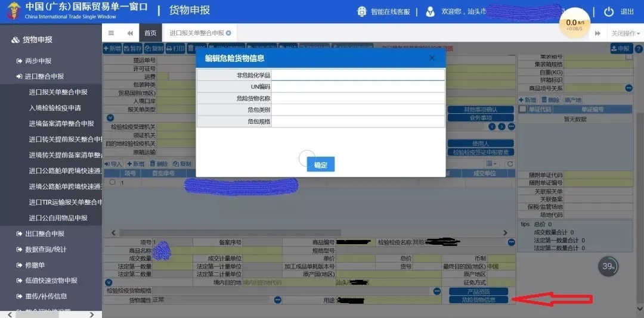Switch to the 首页 tab
Image resolution: width=644 pixels, height=318 pixels.
[x=150, y=33]
